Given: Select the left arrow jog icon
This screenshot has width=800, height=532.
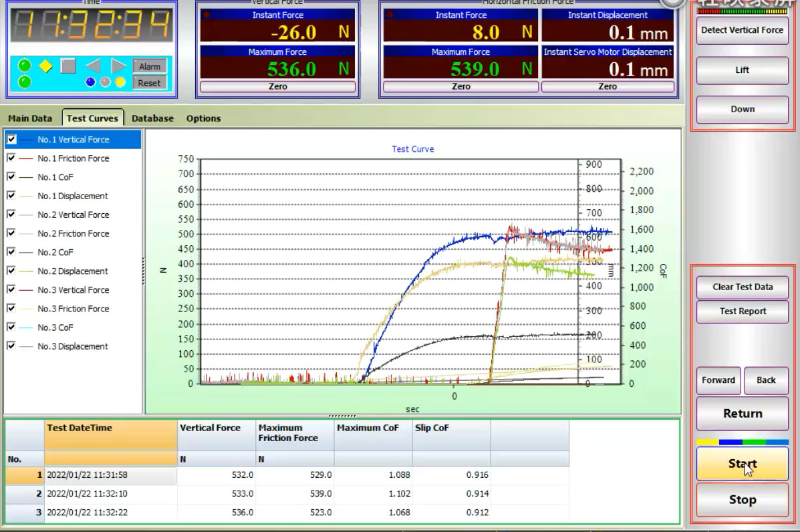Looking at the screenshot, I should point(92,65).
